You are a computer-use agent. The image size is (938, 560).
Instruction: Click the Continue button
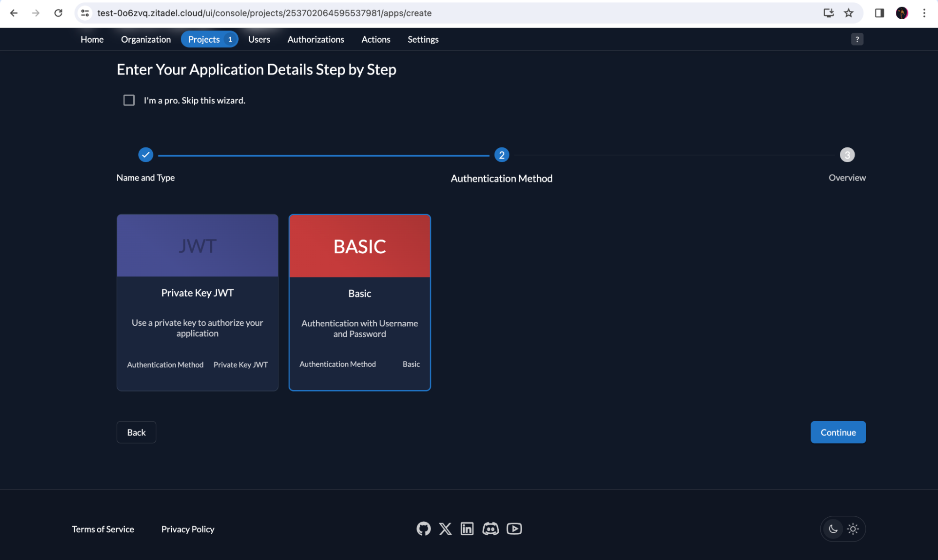click(838, 432)
